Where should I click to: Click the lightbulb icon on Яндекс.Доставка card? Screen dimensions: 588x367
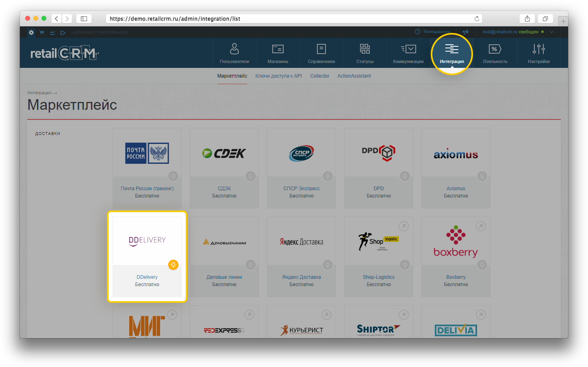click(x=328, y=265)
